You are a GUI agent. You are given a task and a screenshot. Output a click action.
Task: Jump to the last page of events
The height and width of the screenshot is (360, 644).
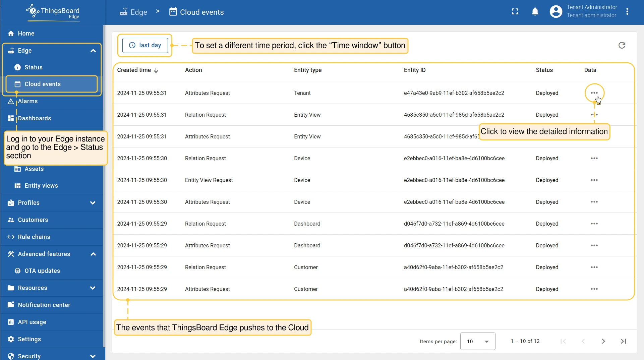click(623, 341)
